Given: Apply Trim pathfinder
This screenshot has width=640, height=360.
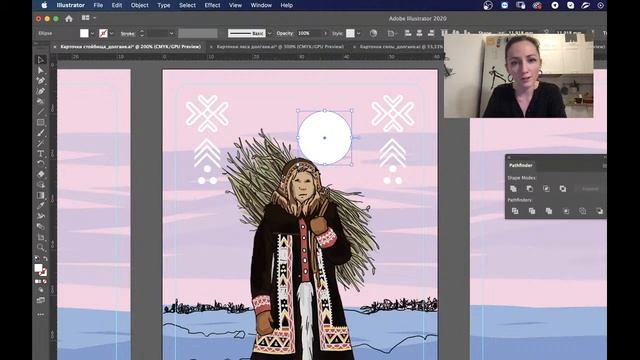Looking at the screenshot, I should [532, 211].
